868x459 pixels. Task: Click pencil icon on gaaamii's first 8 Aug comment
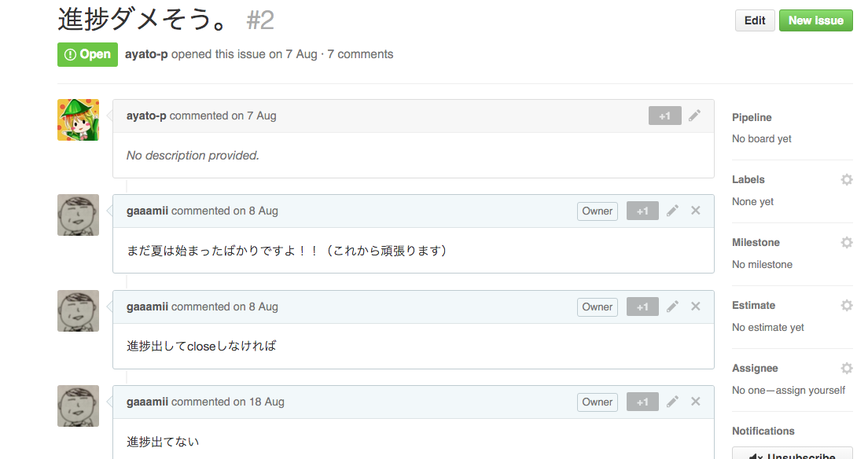click(672, 211)
